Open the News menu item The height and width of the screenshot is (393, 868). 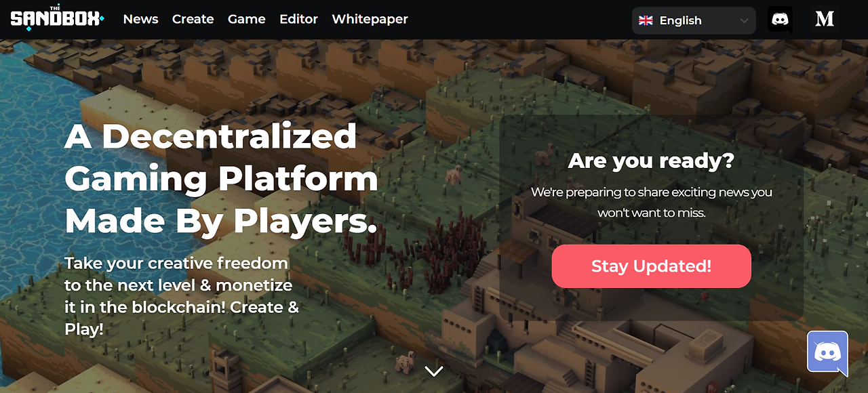pyautogui.click(x=140, y=19)
